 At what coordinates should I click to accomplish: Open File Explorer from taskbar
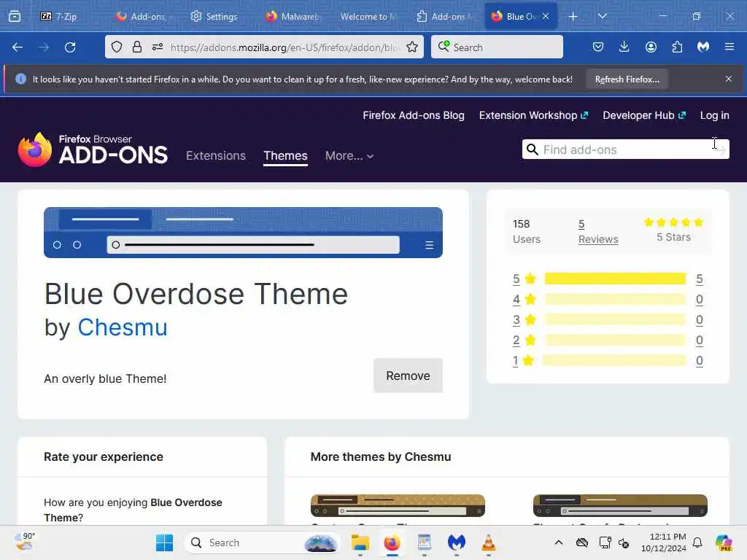(x=360, y=542)
